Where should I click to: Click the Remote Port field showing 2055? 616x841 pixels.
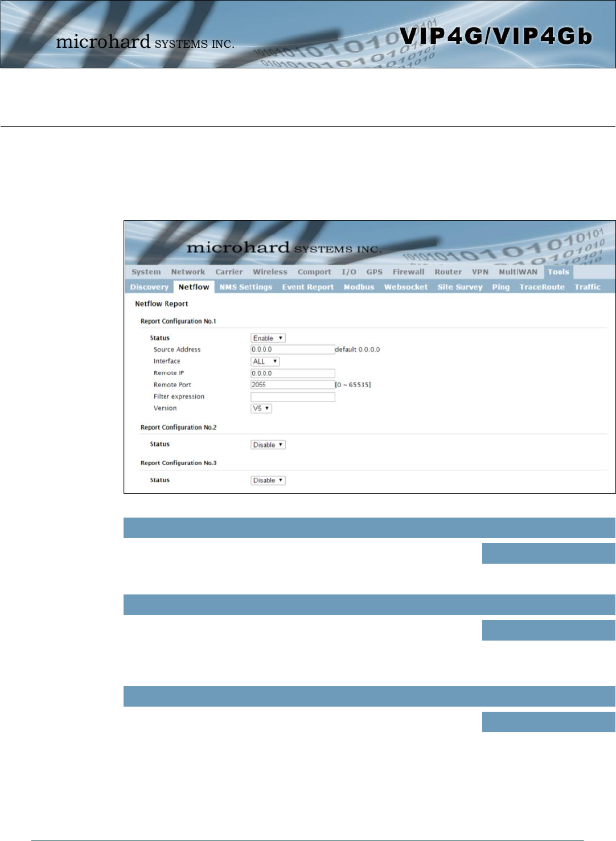pos(293,385)
